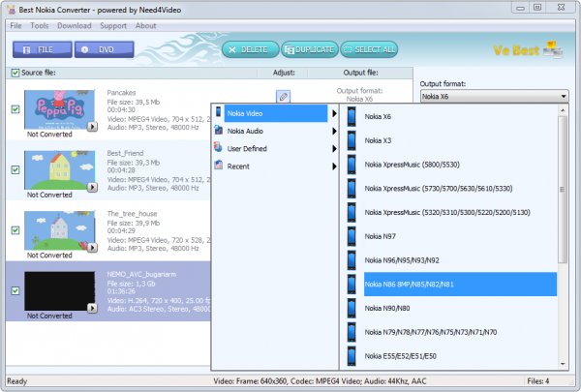Viewport: 581px width, 392px height.
Task: Click the play icon on NEMO_AVC_bugariarm thumbnail
Action: click(92, 308)
